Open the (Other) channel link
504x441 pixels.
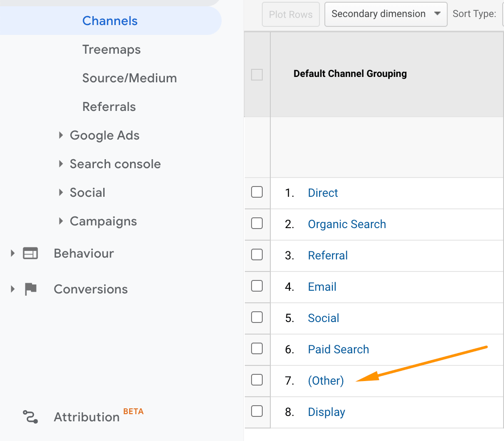click(326, 381)
